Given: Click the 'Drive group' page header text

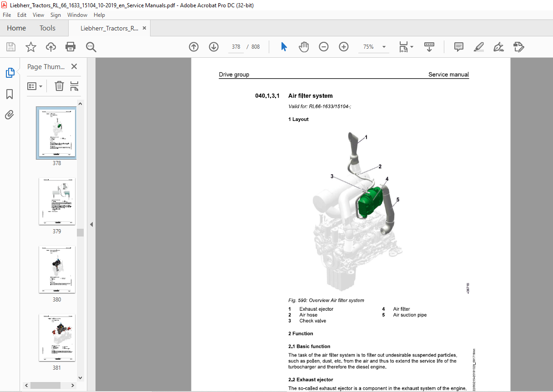Looking at the screenshot, I should (x=234, y=75).
